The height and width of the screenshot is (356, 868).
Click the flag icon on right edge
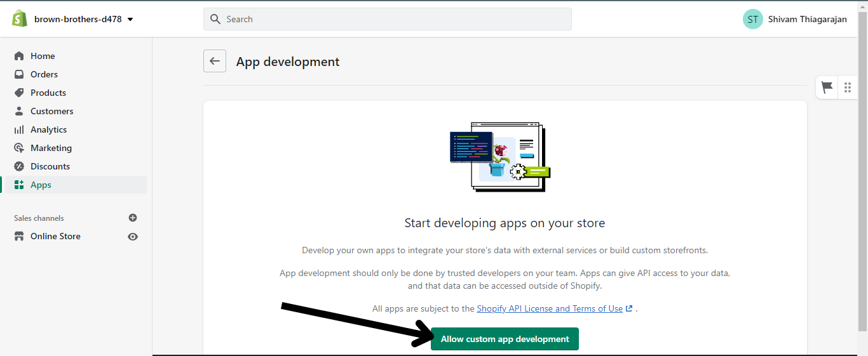click(827, 88)
